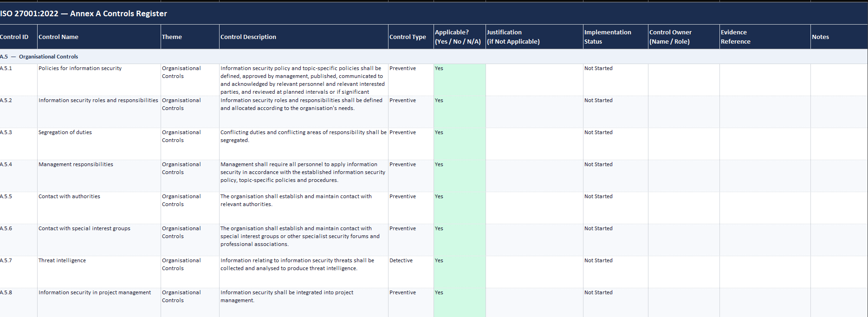Select the Not Started status for A.5.3
This screenshot has width=868, height=317.
(615, 144)
